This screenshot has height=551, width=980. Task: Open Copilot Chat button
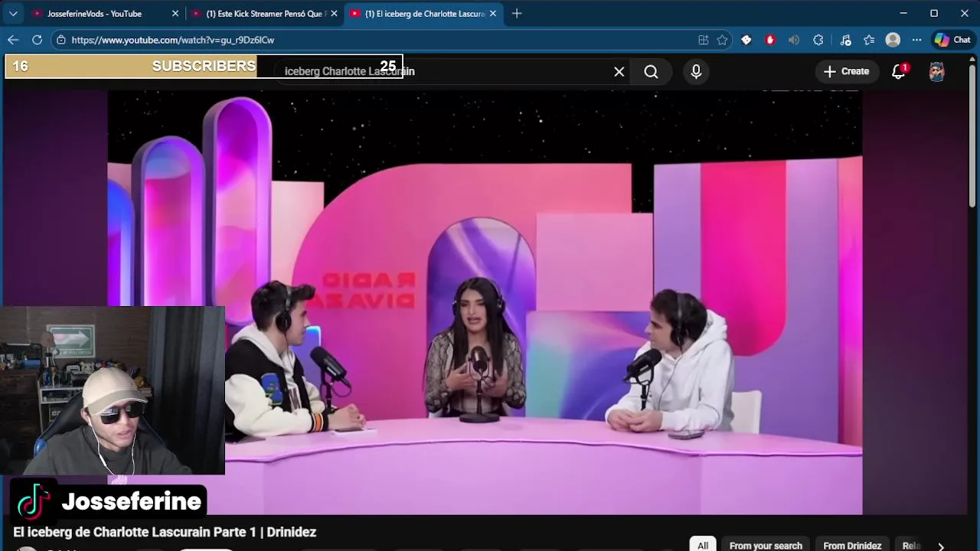click(953, 40)
